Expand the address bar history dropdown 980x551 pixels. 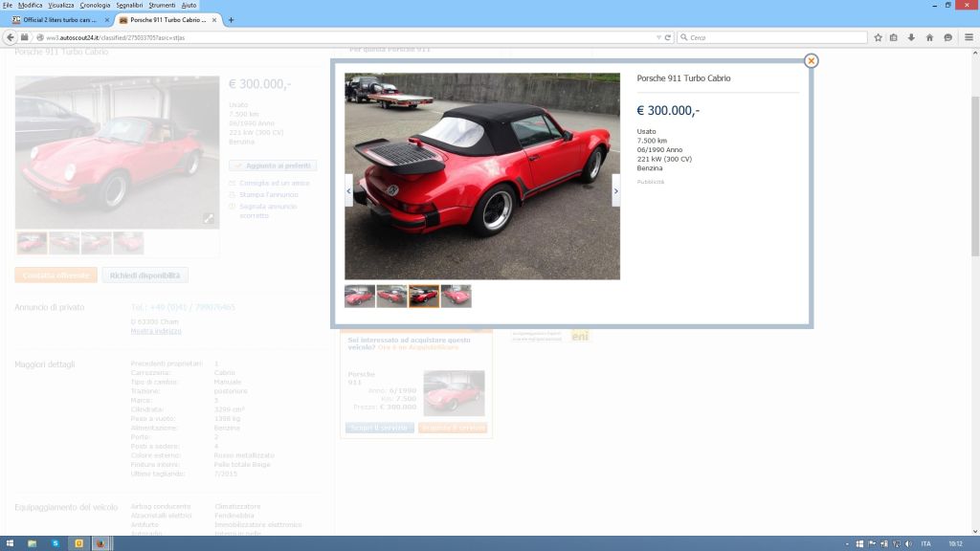click(658, 37)
